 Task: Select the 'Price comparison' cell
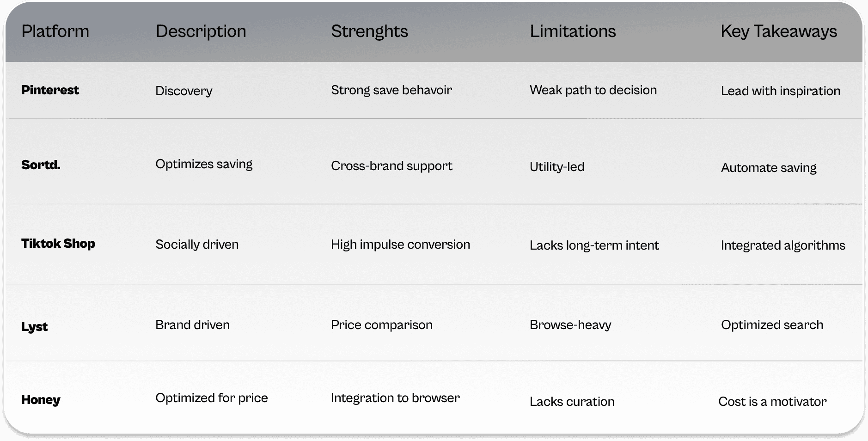pyautogui.click(x=382, y=325)
